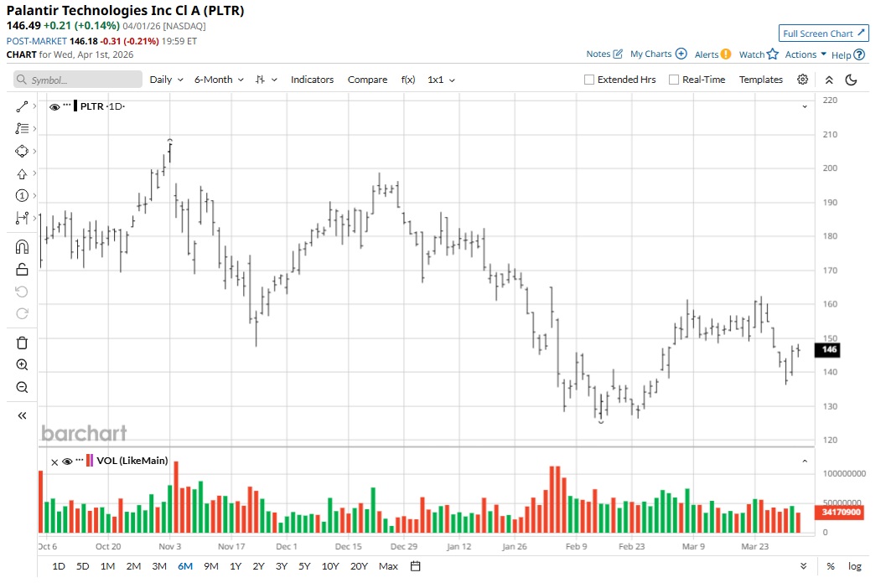Zoom out with the magnifier minus icon

coord(22,388)
